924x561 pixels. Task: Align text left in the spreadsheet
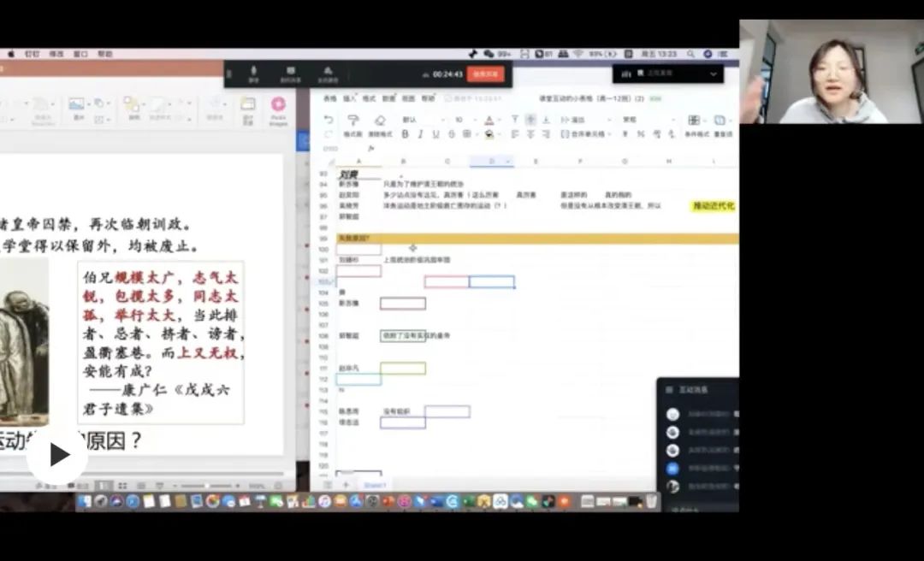click(515, 134)
